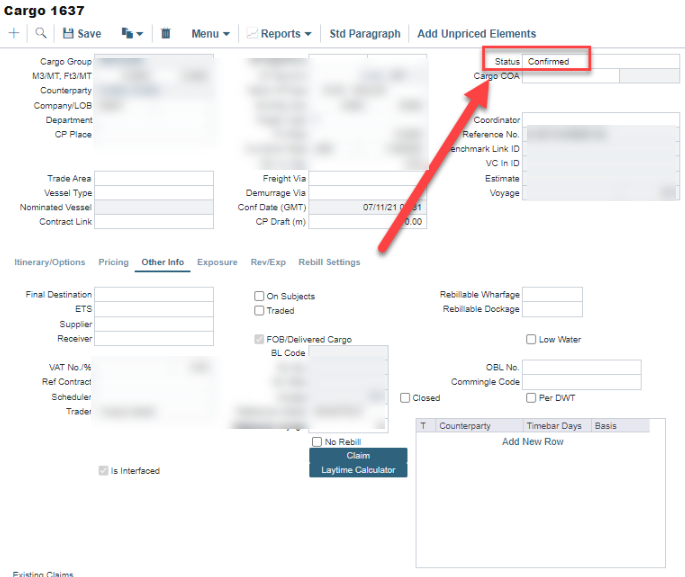Click the BL Code field
The height and width of the screenshot is (577, 685).
(348, 353)
